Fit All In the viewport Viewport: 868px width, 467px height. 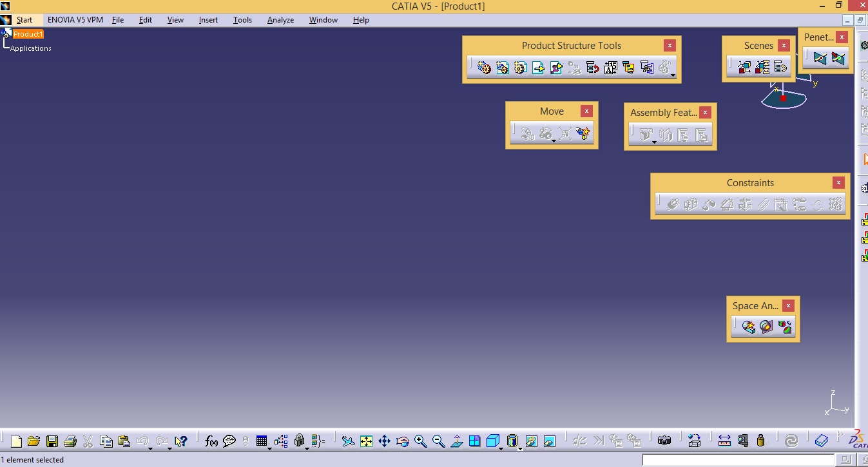(x=366, y=441)
